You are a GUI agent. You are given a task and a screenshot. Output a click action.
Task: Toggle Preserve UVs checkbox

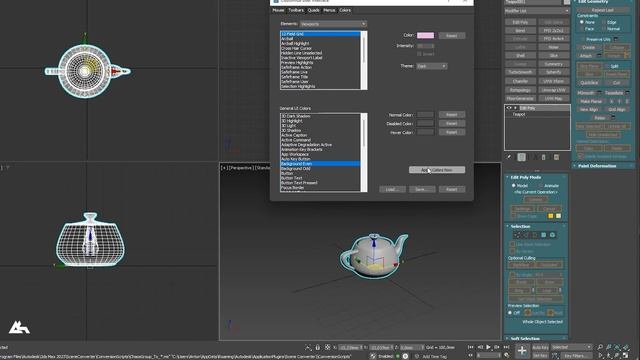(x=582, y=40)
